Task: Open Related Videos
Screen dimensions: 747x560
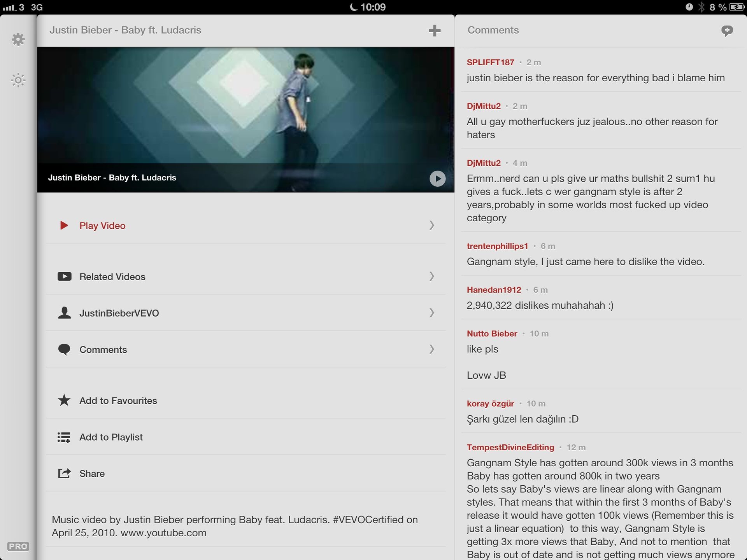Action: [246, 276]
